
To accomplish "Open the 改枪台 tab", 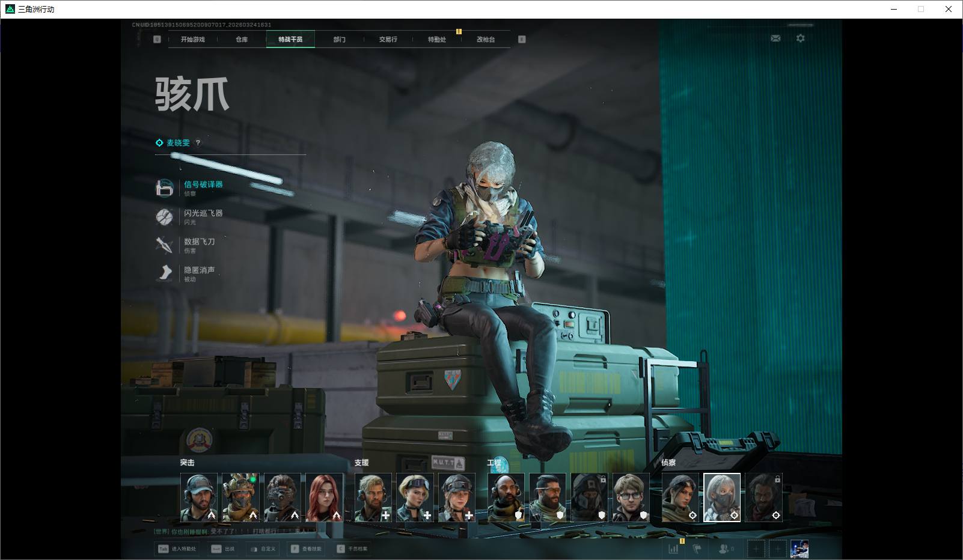I will [x=486, y=40].
